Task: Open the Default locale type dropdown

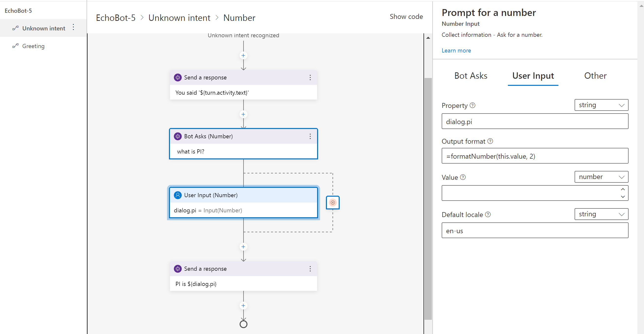Action: tap(601, 214)
